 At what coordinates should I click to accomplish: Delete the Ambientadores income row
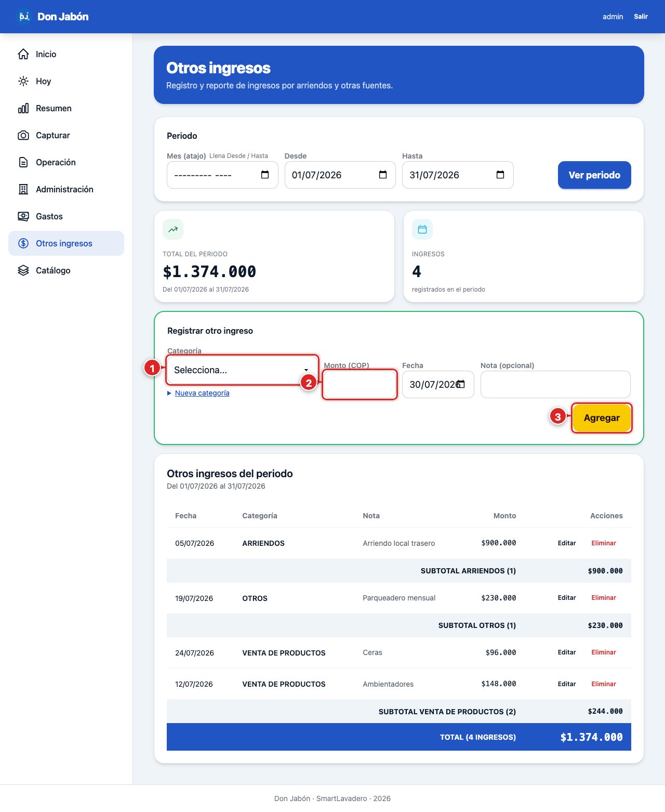point(604,684)
